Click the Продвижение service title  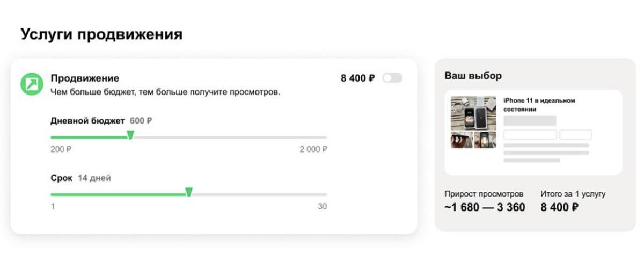tap(85, 78)
